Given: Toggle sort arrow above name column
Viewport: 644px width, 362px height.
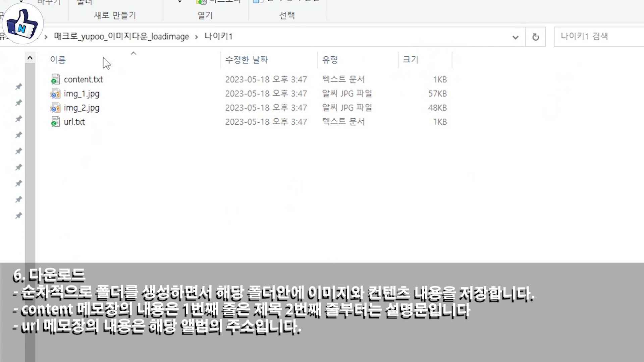Looking at the screenshot, I should point(133,53).
